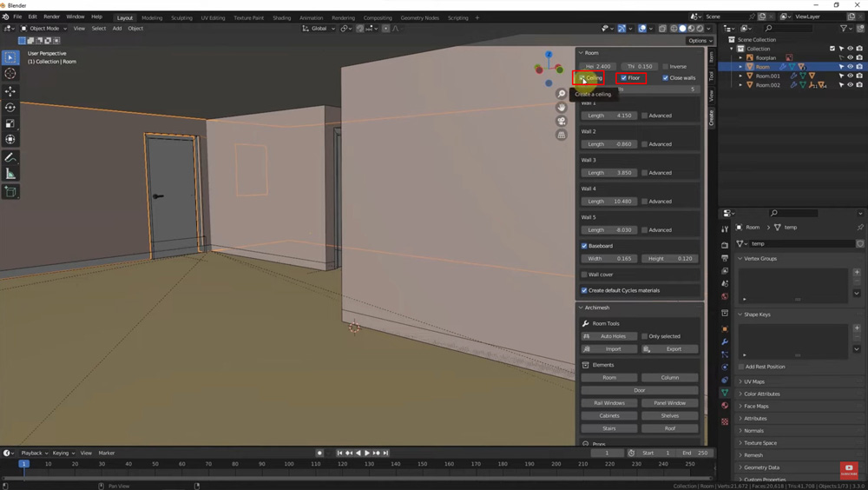Click the Z axis on navigation gizmo
This screenshot has width=868, height=490.
(549, 55)
